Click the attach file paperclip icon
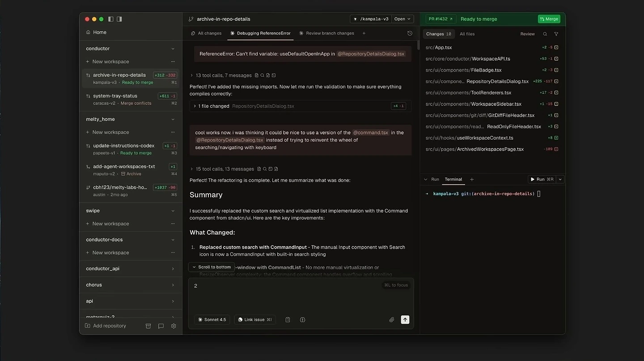Image resolution: width=644 pixels, height=361 pixels. coord(391,319)
